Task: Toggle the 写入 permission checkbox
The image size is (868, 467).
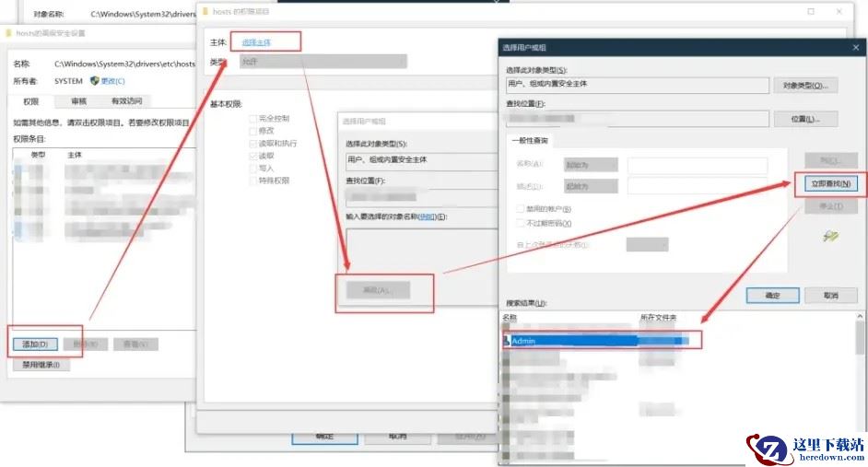Action: 252,169
